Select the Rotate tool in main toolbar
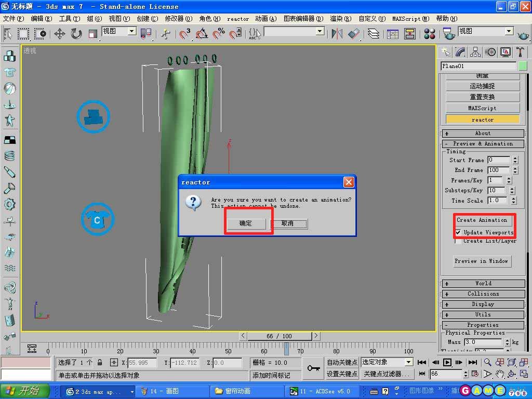532x399 pixels. (76, 34)
